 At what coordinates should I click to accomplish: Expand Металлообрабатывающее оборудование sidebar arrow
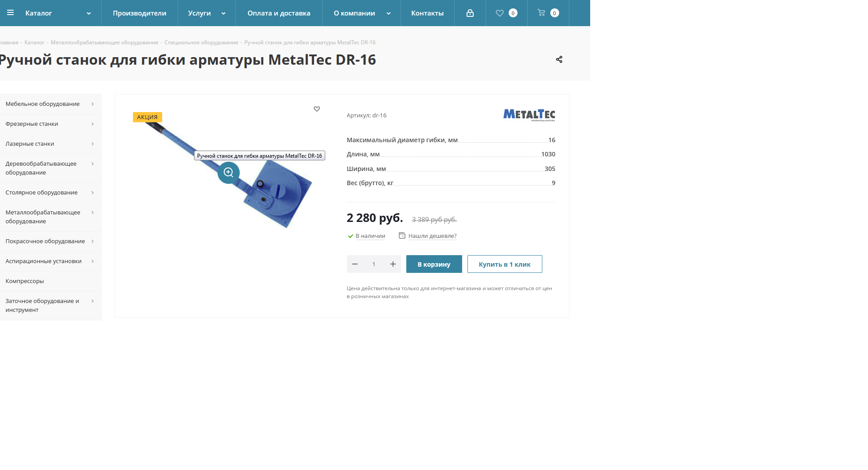click(93, 213)
